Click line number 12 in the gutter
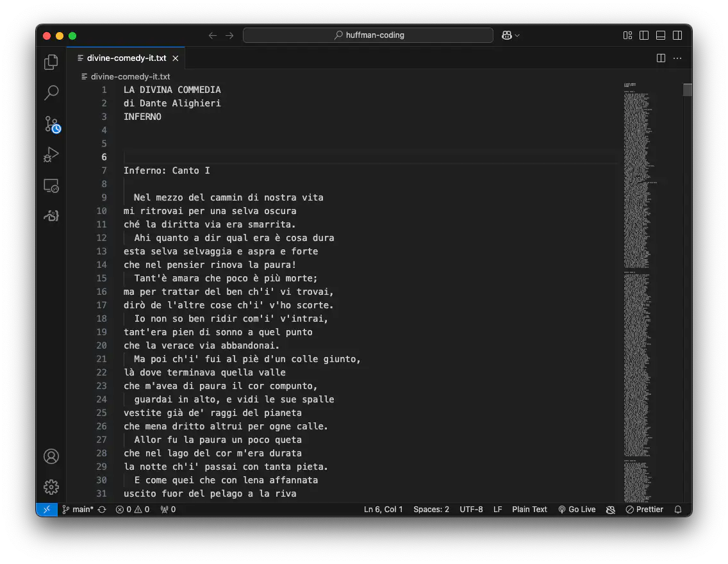728x564 pixels. pyautogui.click(x=101, y=238)
